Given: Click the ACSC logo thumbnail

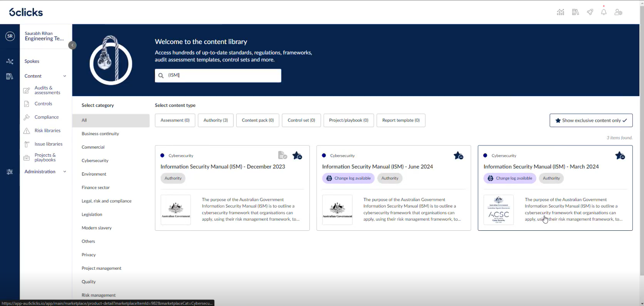Looking at the screenshot, I should [x=498, y=210].
